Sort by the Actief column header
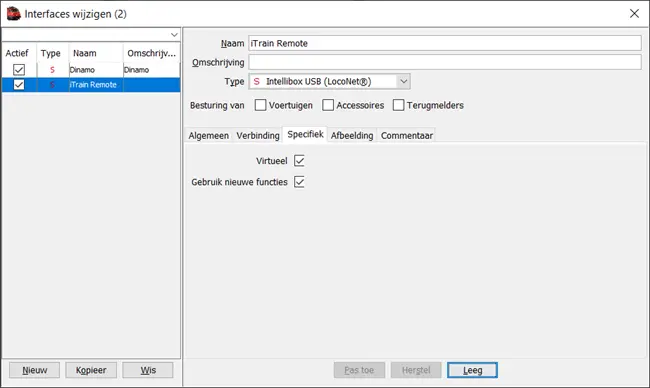Image resolution: width=650 pixels, height=388 pixels. pyautogui.click(x=19, y=53)
